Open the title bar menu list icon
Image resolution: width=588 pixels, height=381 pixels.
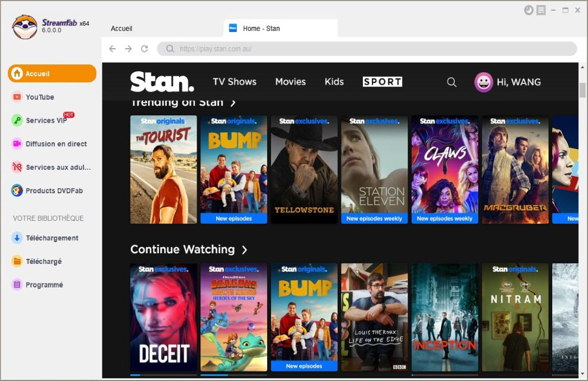coord(541,10)
